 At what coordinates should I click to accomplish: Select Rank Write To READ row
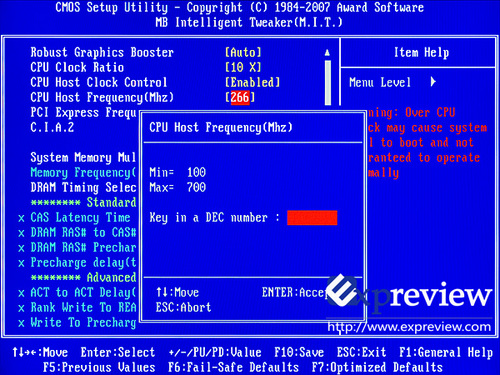tap(83, 308)
